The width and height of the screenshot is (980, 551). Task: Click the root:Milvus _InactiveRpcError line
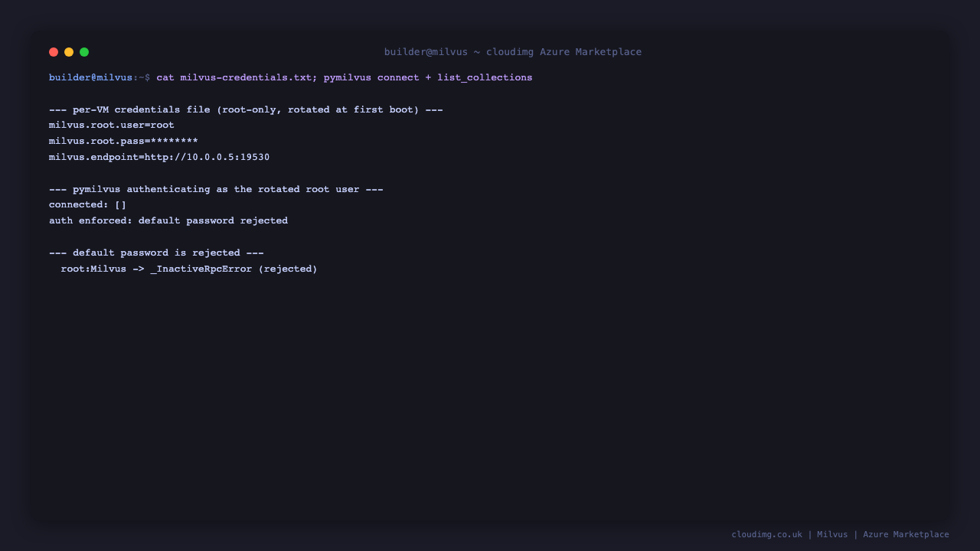pyautogui.click(x=189, y=269)
